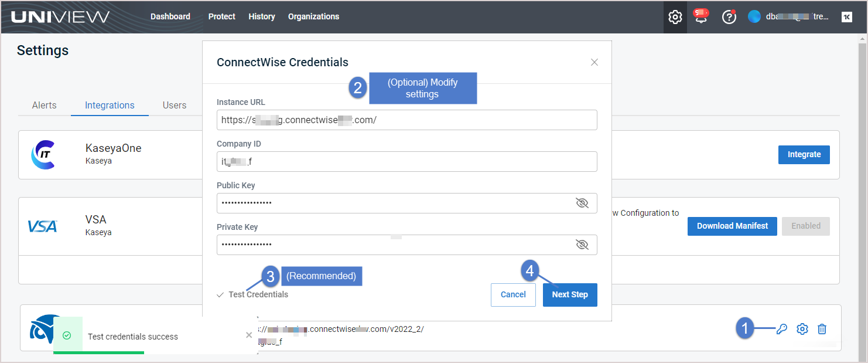Show the Private Key value
868x363 pixels.
point(582,245)
